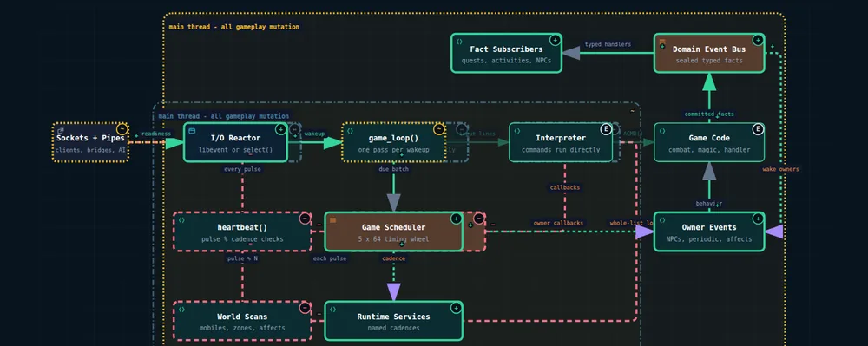
Task: Click the 'committed facts' edge label
Action: point(709,114)
